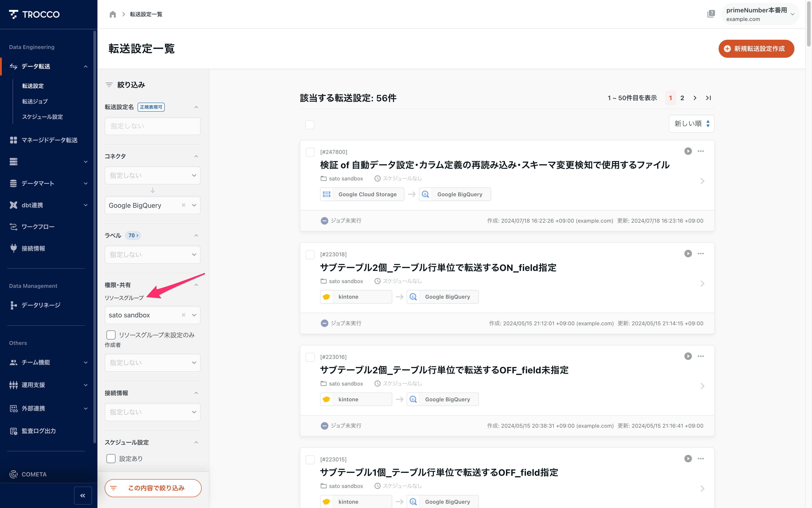
Task: Open the 作成者 dropdown selector
Action: pyautogui.click(x=152, y=362)
